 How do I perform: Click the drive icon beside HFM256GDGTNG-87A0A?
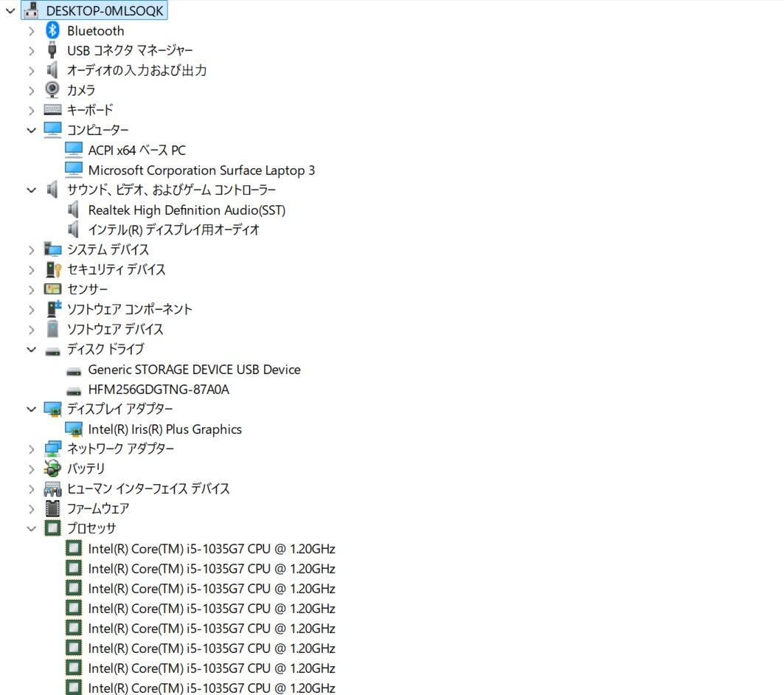(x=74, y=392)
